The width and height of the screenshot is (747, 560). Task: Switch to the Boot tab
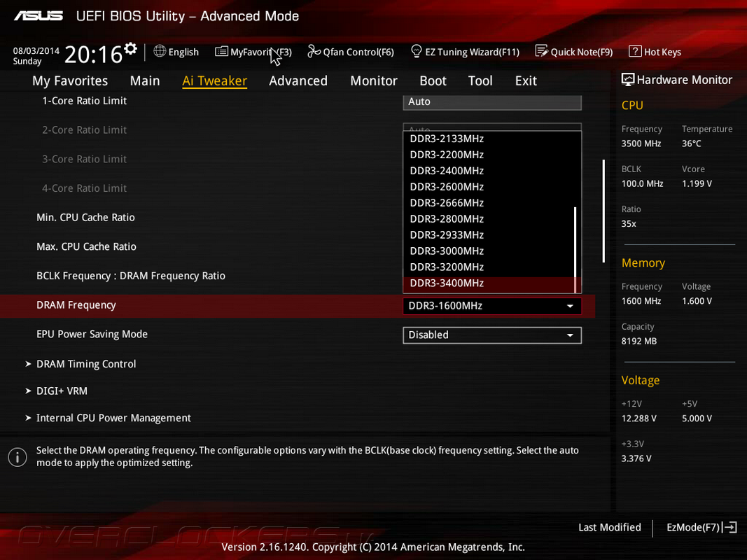pyautogui.click(x=433, y=81)
